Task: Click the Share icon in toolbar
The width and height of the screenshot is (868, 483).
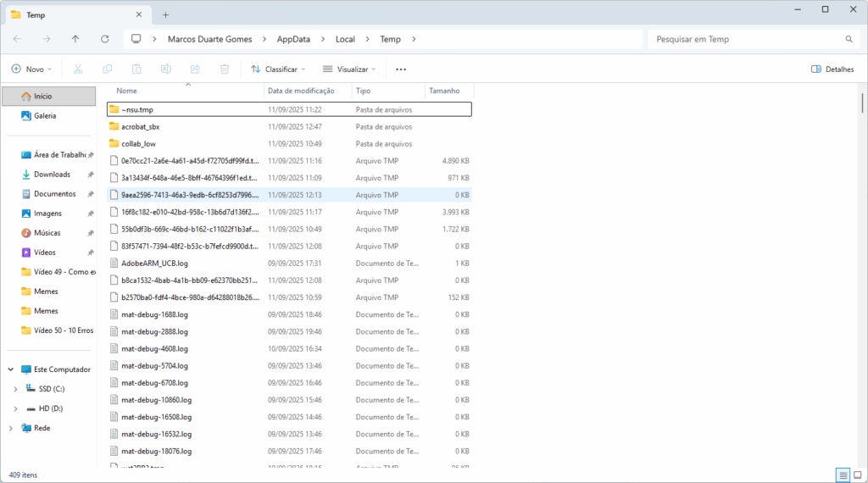Action: 196,69
